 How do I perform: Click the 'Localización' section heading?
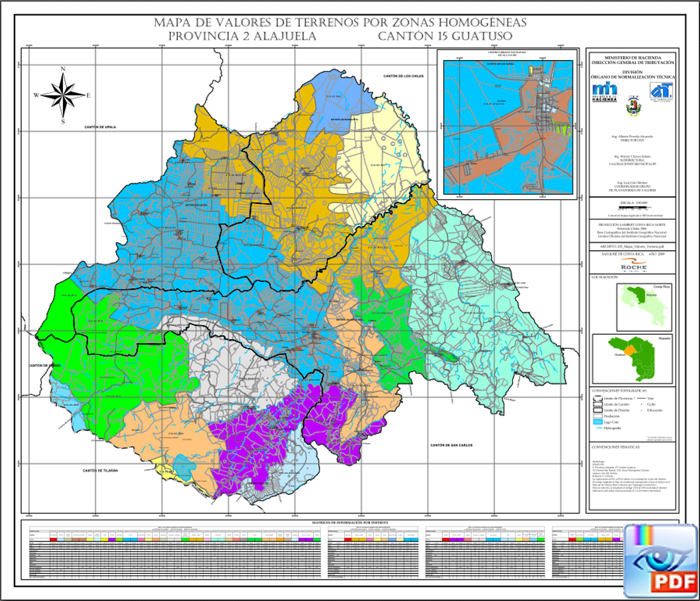[x=605, y=277]
